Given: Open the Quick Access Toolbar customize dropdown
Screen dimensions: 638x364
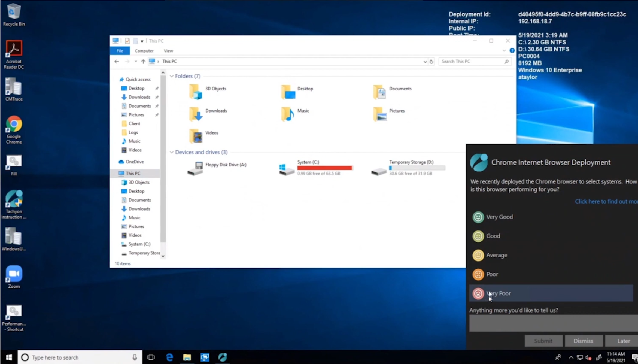Looking at the screenshot, I should [x=142, y=41].
